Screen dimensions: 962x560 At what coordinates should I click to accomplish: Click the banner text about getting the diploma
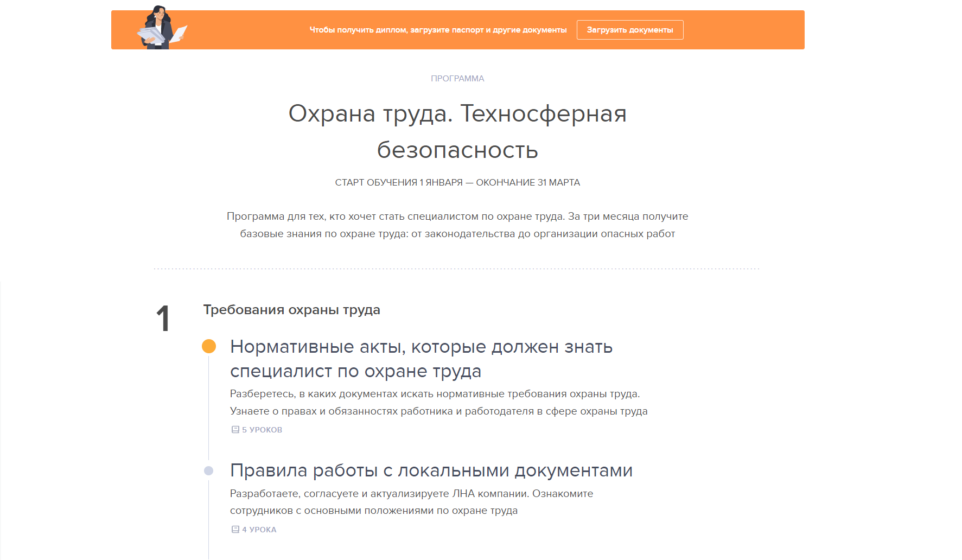(438, 30)
